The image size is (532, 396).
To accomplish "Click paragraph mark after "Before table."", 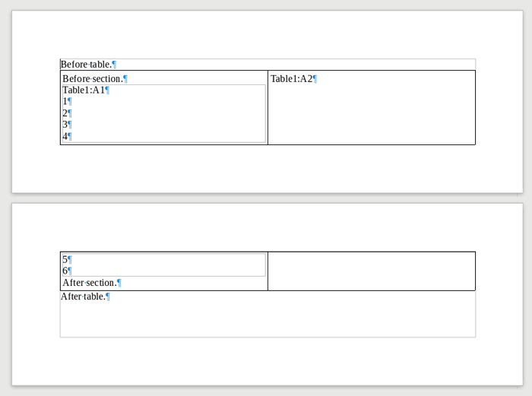I will click(x=114, y=65).
